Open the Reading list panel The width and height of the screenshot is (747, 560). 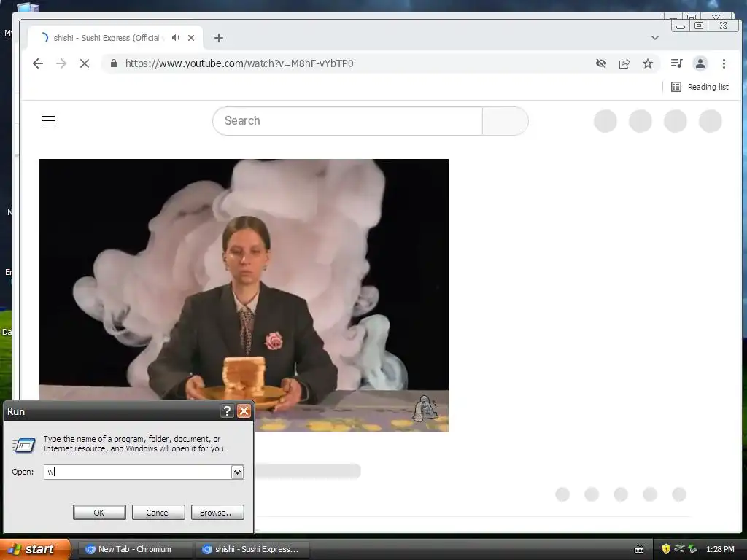[700, 87]
